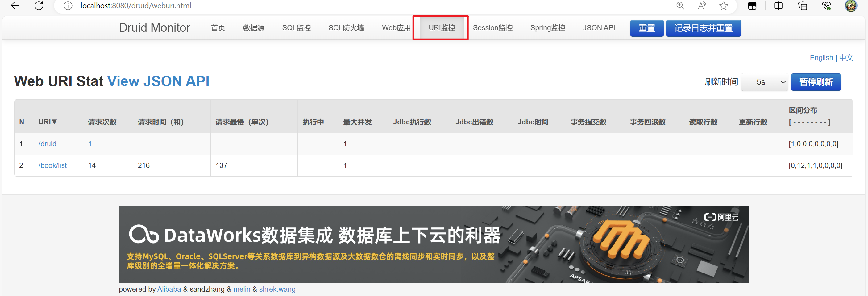
Task: Open the Web应用 tab
Action: [396, 28]
